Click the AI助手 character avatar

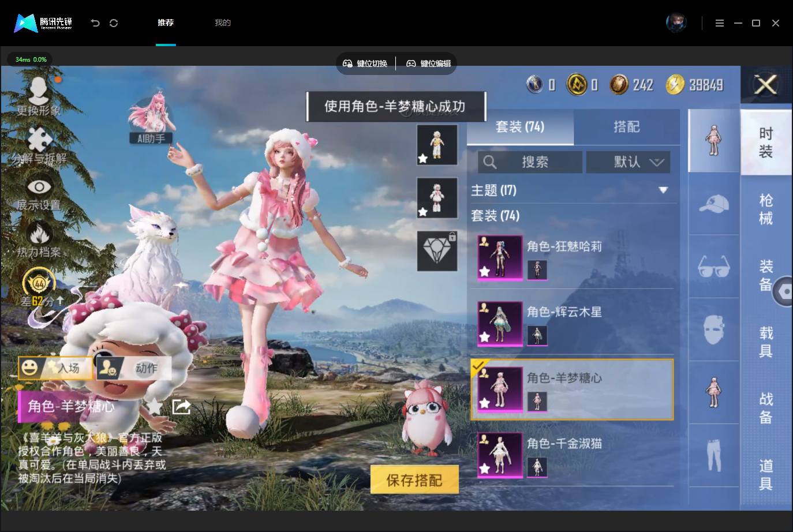(x=151, y=115)
